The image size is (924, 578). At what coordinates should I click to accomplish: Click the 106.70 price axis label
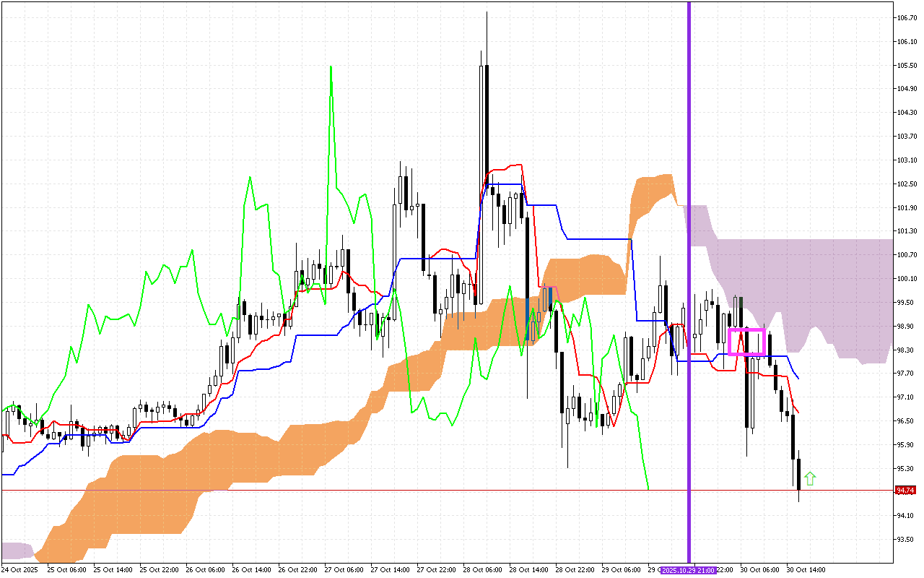(907, 17)
